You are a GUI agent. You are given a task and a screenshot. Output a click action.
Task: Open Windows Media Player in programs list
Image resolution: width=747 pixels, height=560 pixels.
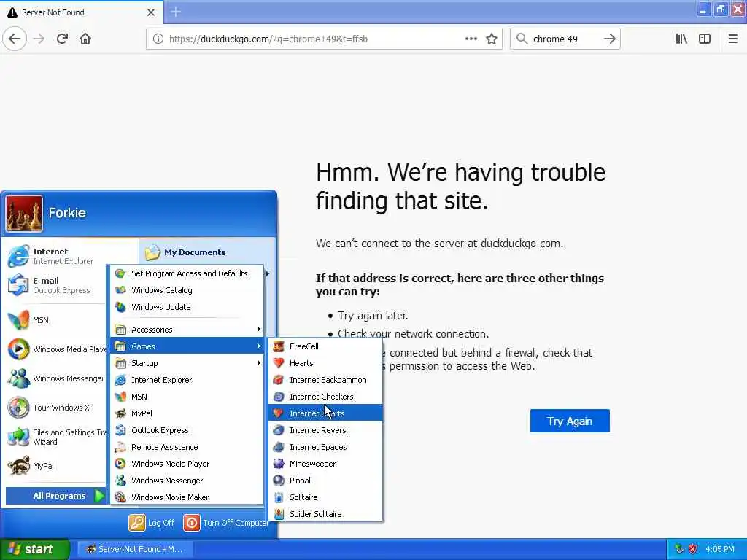pos(187,463)
